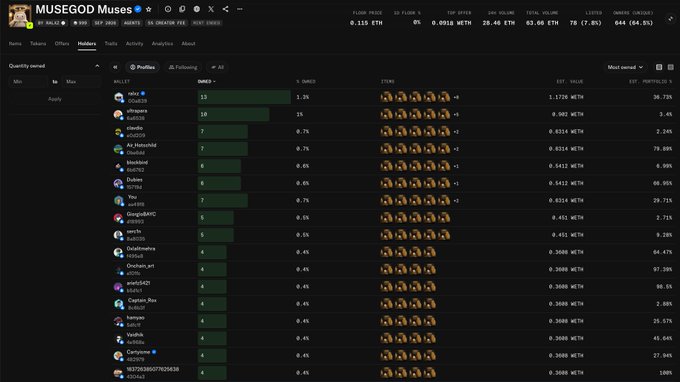Switch to the compact table layout icon
The image size is (680, 382).
pyautogui.click(x=670, y=67)
